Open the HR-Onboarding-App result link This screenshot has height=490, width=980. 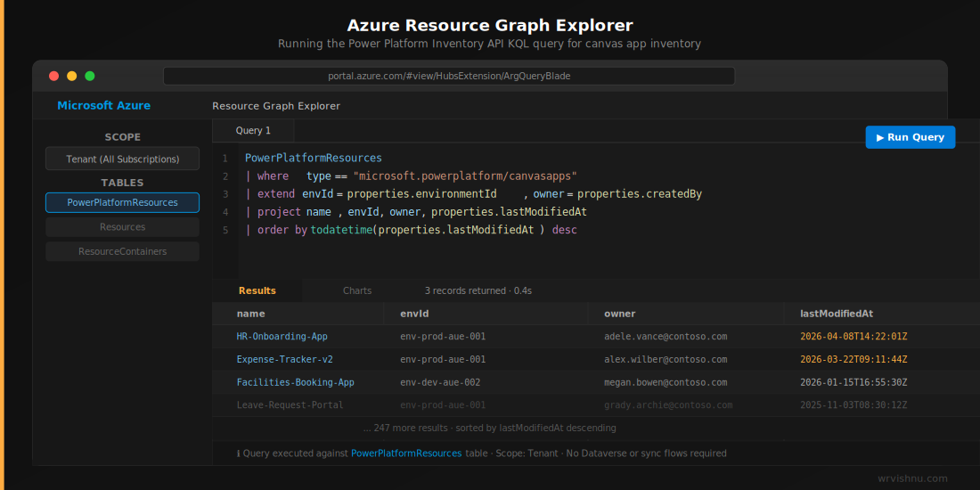point(282,336)
